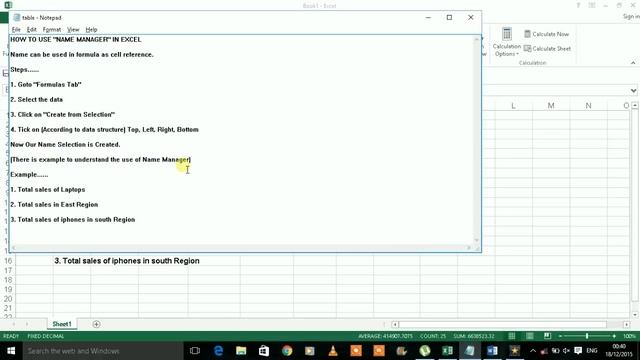Click the taskbar search box
This screenshot has width=640, height=360.
pos(102,351)
